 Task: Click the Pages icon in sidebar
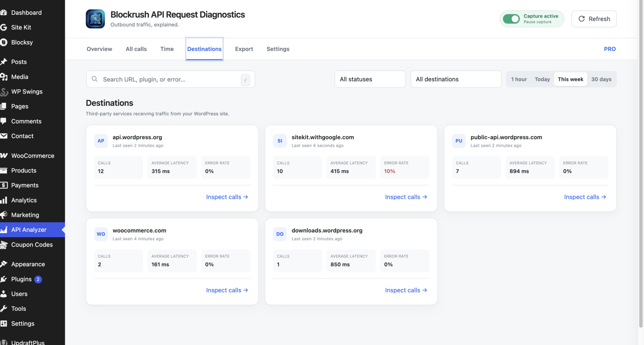point(4,106)
